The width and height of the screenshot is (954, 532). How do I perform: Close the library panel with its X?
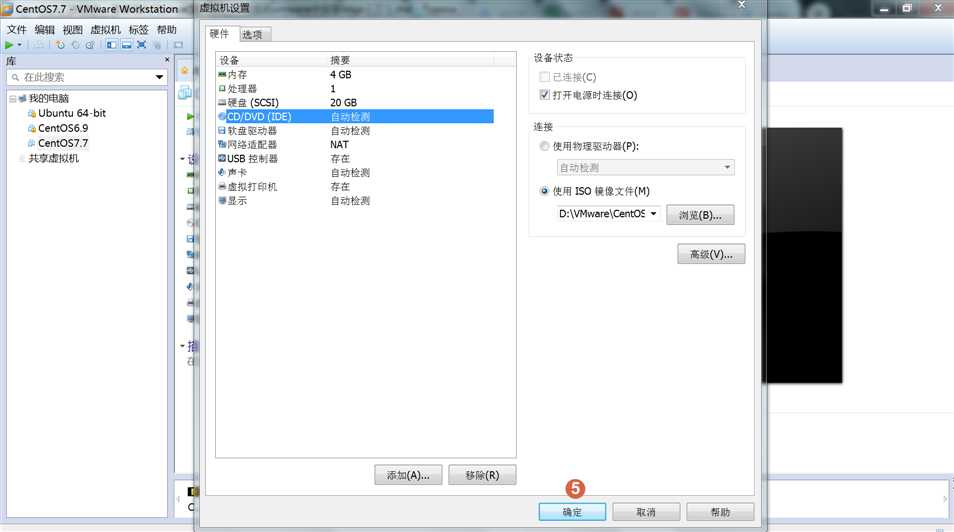(x=167, y=60)
